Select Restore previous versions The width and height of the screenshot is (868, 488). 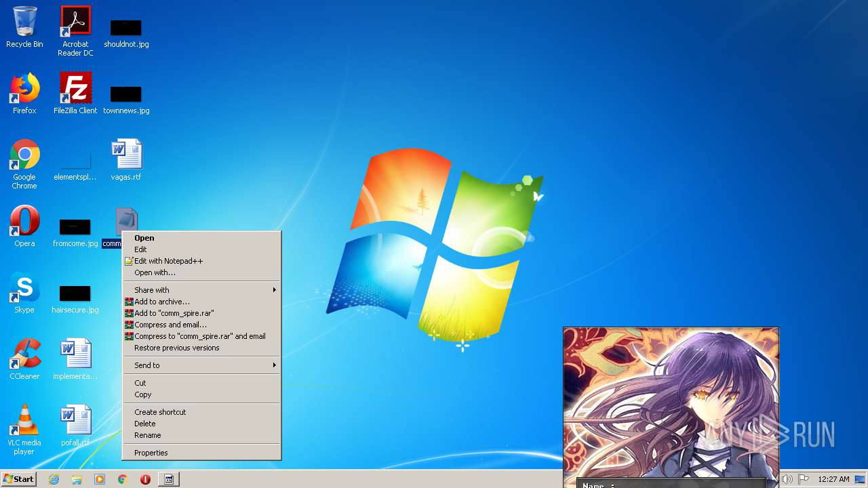(201, 348)
